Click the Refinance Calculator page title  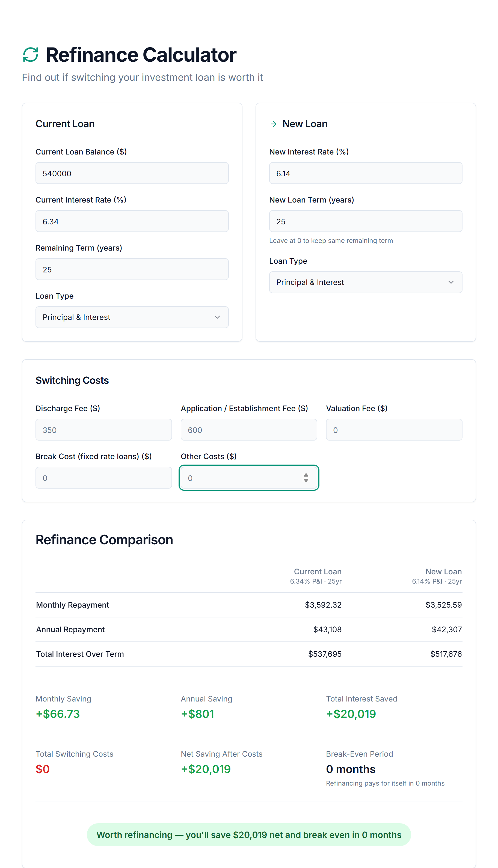141,55
